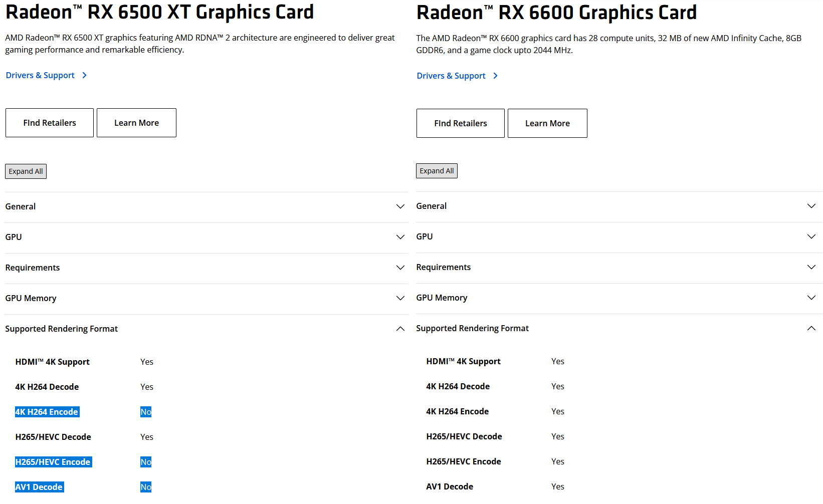The image size is (823, 504).
Task: Click Requirements section title under RX 6500 XT
Action: [x=33, y=268]
